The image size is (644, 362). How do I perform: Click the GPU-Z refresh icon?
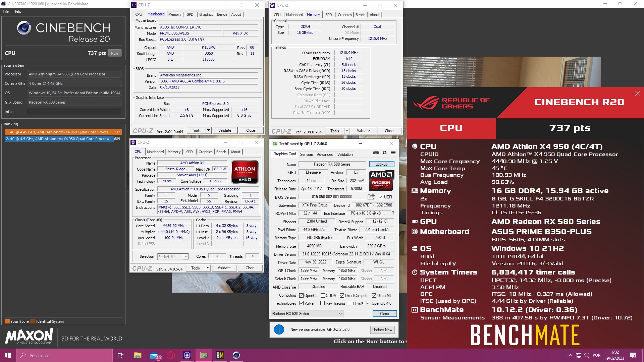pos(384,153)
